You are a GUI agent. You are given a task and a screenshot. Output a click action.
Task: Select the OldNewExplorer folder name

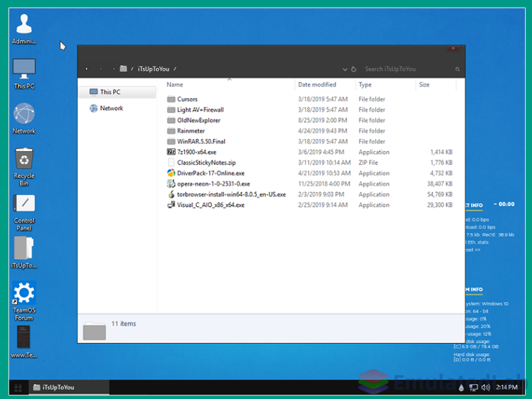(x=199, y=120)
